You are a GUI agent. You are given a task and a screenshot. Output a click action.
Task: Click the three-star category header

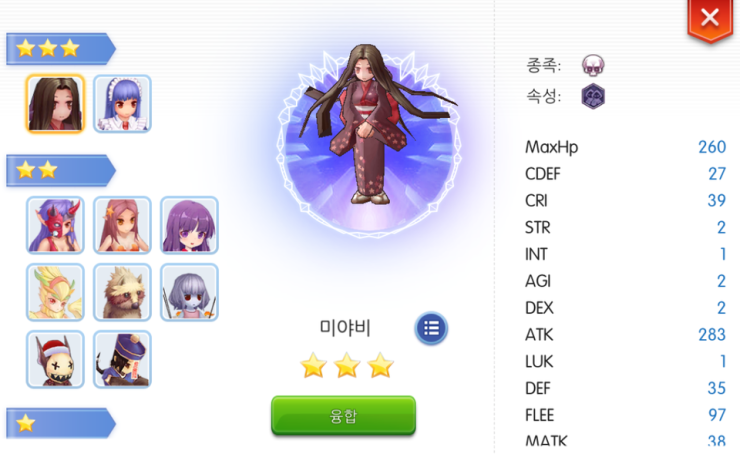60,49
